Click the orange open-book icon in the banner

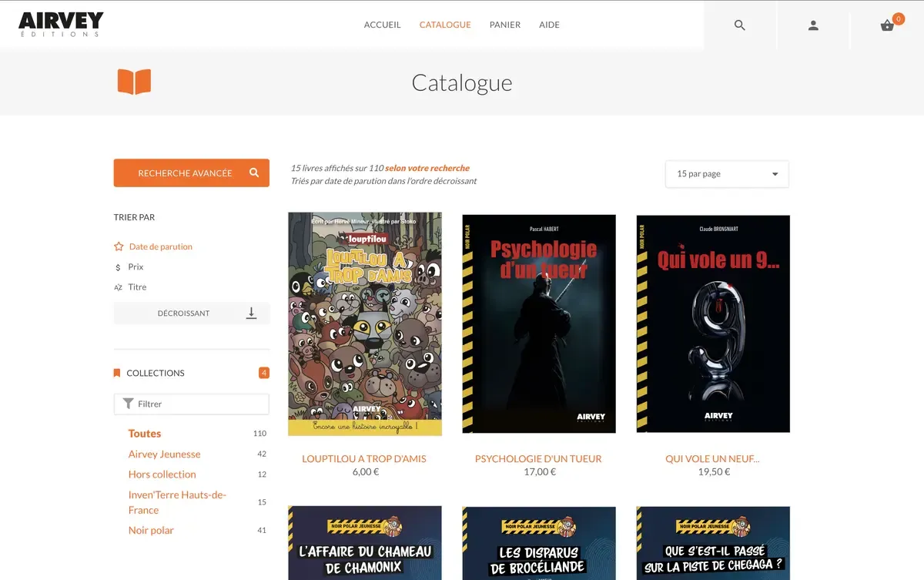(x=134, y=80)
